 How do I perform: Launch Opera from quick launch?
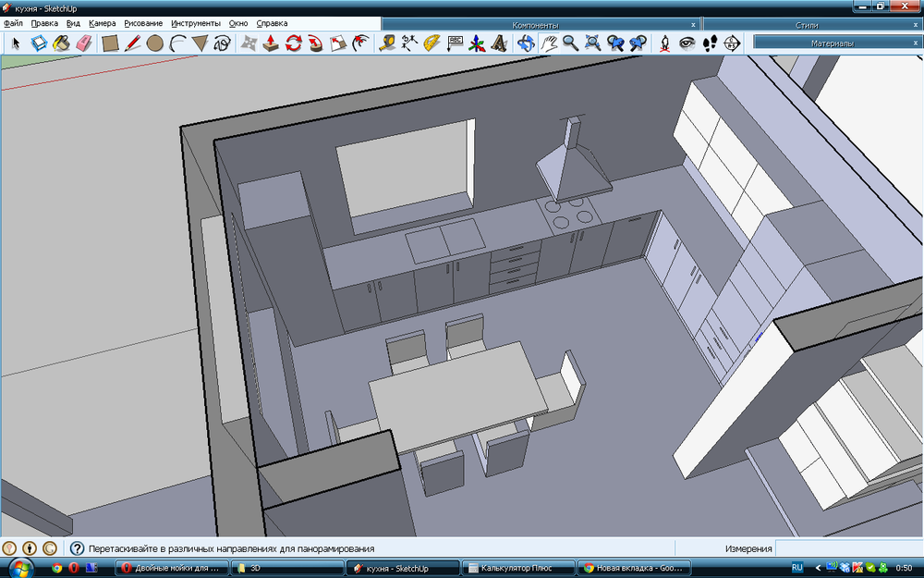(x=74, y=568)
